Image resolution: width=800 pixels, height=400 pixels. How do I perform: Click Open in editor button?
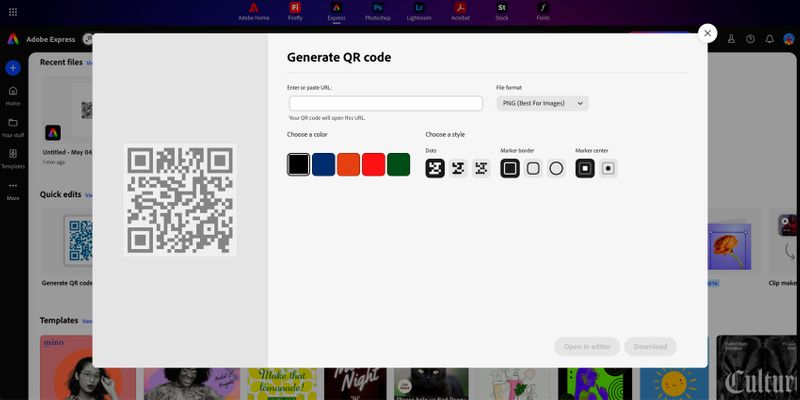587,346
